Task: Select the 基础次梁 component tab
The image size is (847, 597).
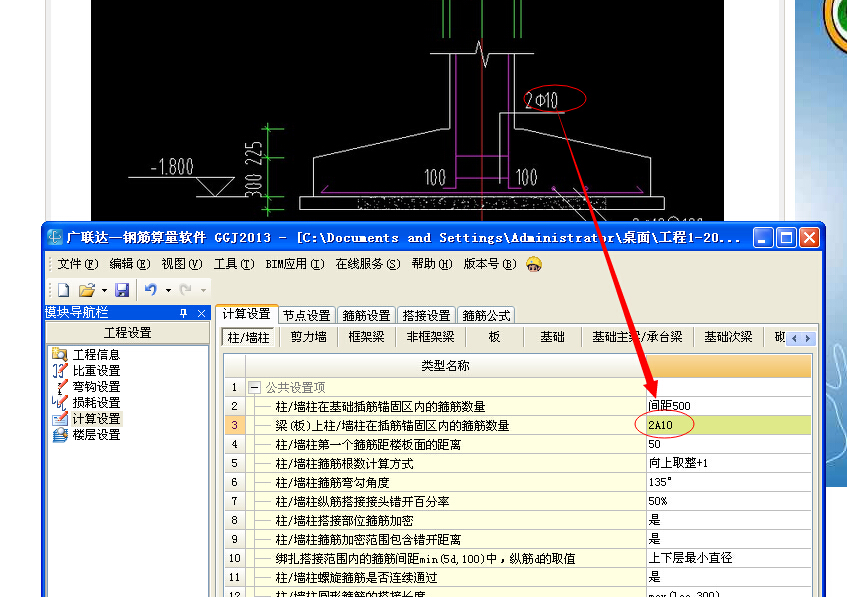Action: point(728,337)
